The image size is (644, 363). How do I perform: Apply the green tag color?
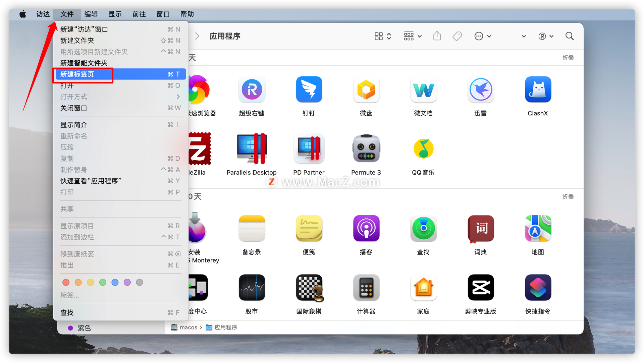(103, 282)
